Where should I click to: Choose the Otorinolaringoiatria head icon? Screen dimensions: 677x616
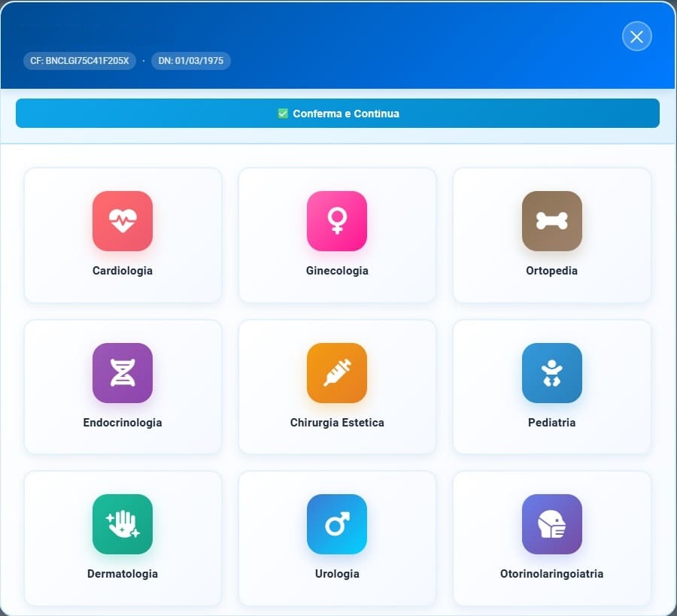point(551,524)
